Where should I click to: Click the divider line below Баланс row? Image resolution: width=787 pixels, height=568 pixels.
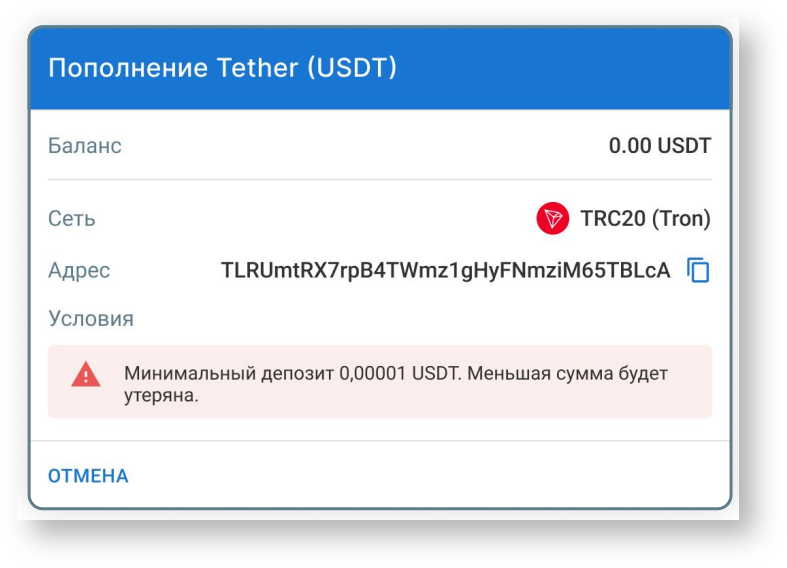380,180
